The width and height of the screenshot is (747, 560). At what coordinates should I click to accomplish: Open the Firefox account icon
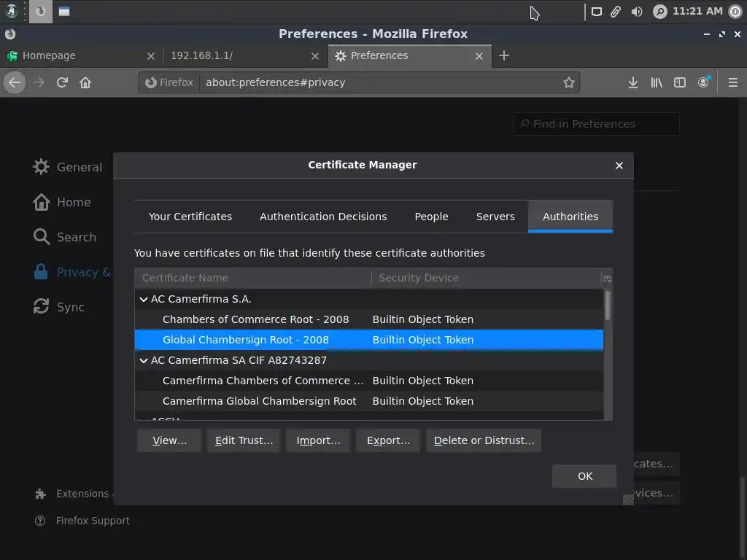coord(704,82)
